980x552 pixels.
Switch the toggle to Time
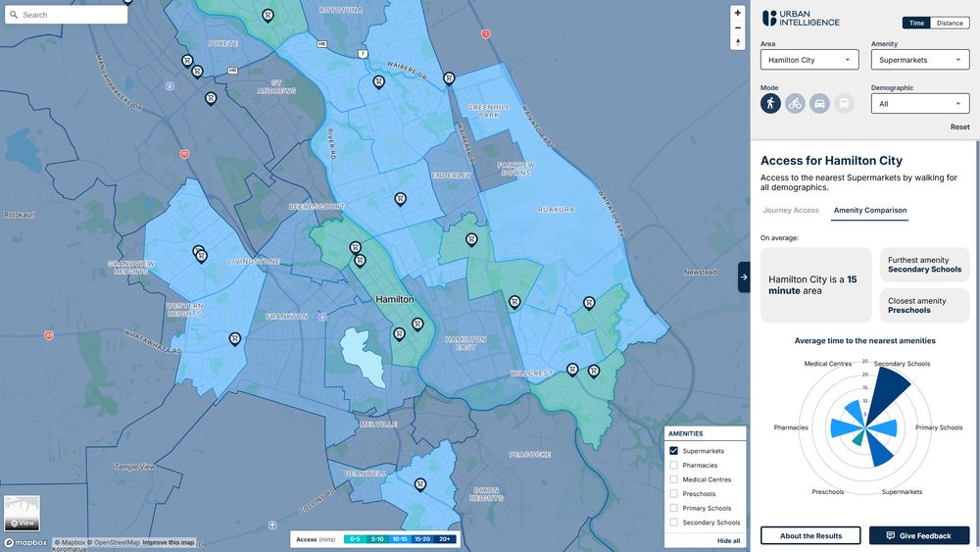(916, 24)
